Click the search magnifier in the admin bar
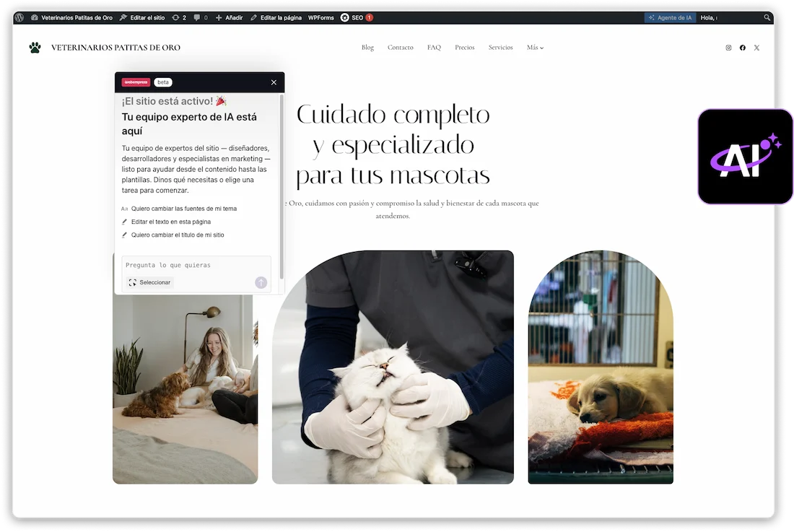The width and height of the screenshot is (794, 532). (x=766, y=17)
